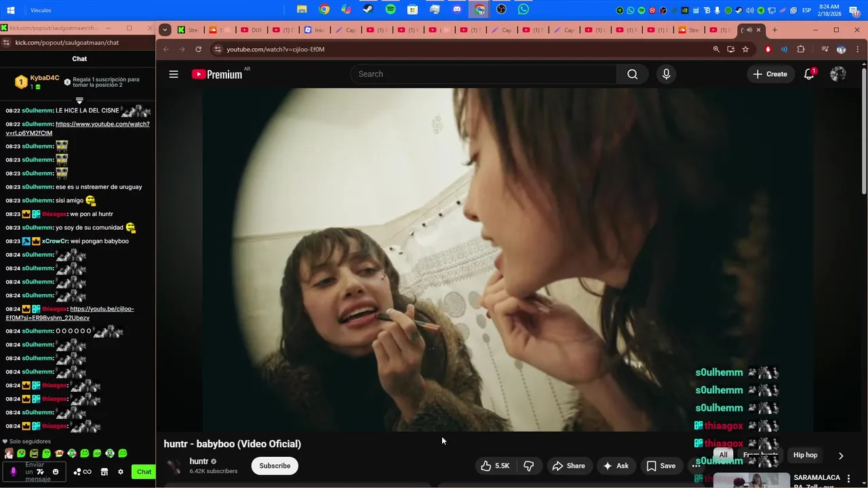Show next category chips arrow
This screenshot has height=488, width=868.
841,455
